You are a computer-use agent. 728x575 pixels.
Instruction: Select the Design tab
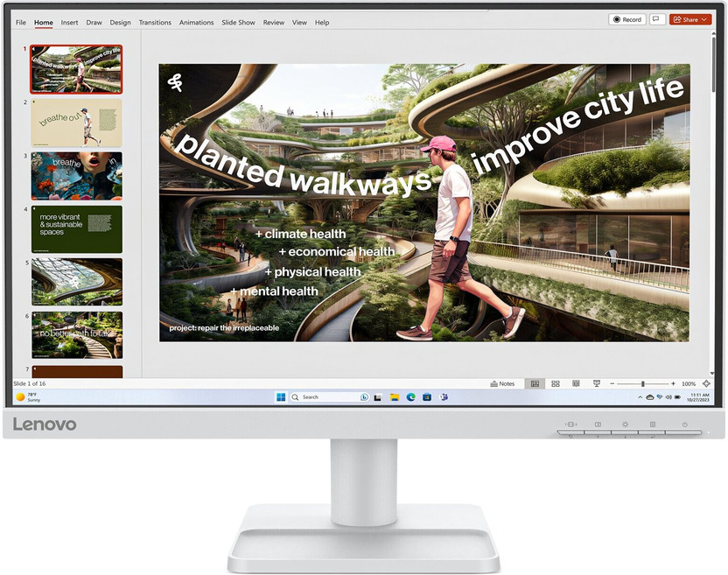click(x=120, y=22)
